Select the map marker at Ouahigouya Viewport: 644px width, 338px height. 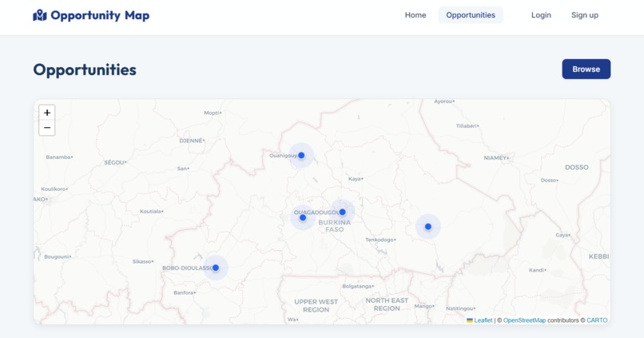[301, 155]
